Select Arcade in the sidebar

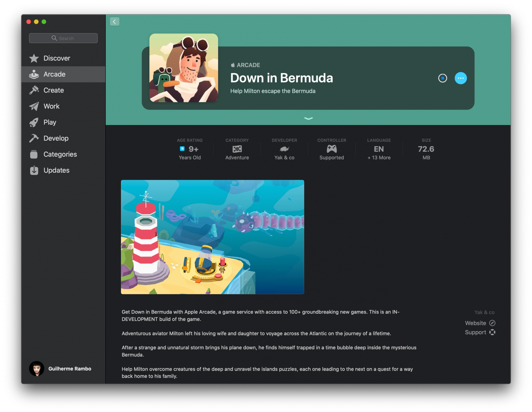(63, 74)
